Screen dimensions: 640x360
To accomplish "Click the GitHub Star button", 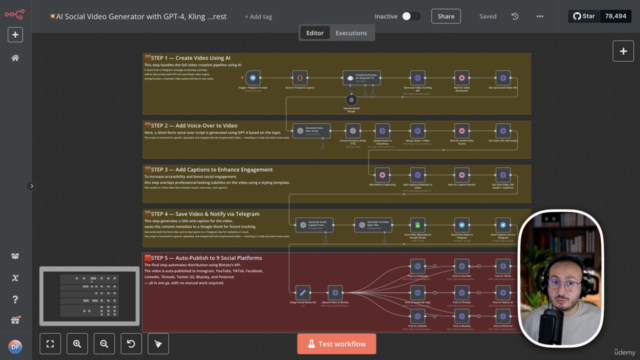I will [x=584, y=16].
